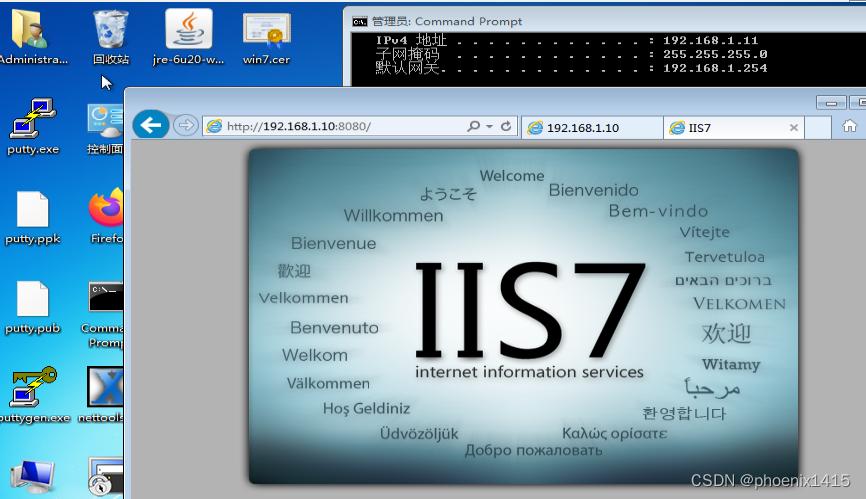The width and height of the screenshot is (866, 499).
Task: Click the search magnifier in address bar
Action: 473,126
